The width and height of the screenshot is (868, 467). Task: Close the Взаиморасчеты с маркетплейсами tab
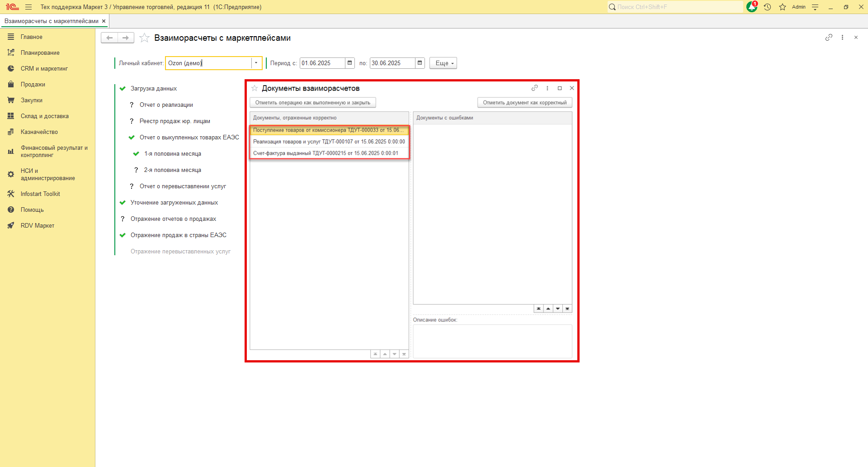104,21
